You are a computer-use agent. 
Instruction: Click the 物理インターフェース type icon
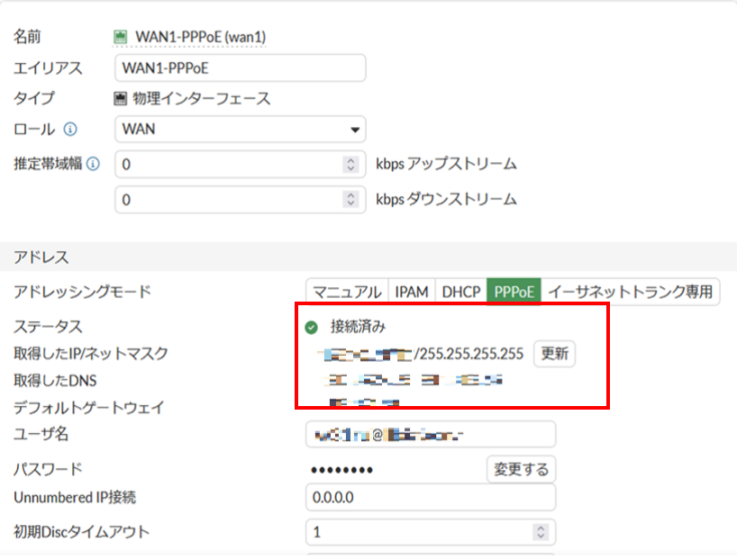120,99
